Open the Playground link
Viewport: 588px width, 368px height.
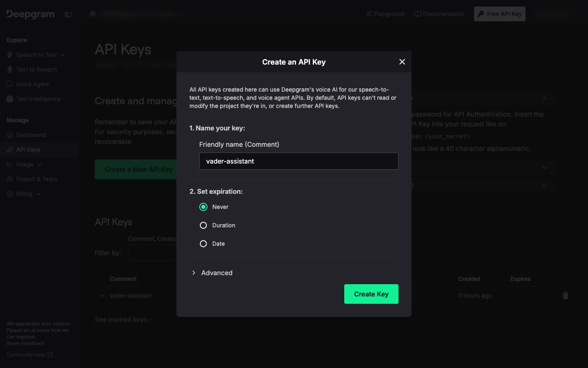385,14
